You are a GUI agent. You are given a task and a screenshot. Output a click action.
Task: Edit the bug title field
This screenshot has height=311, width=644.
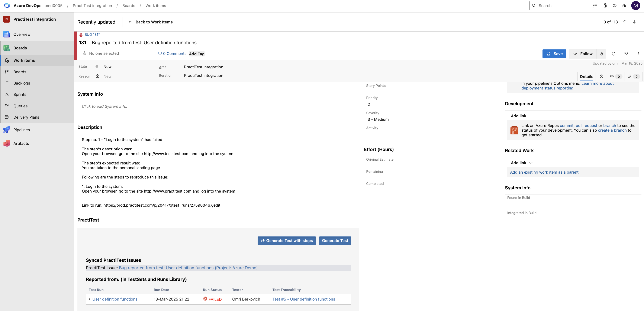coord(144,43)
